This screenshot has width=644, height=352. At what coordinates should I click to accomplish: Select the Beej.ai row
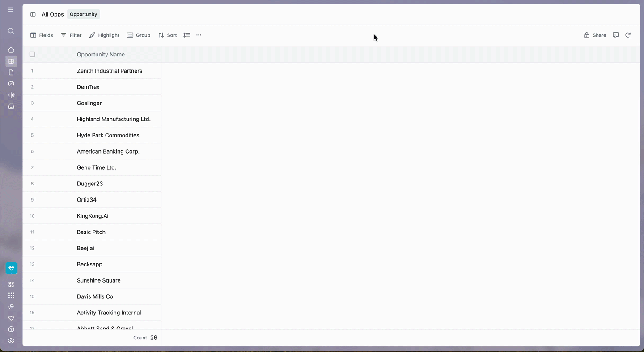(92, 248)
